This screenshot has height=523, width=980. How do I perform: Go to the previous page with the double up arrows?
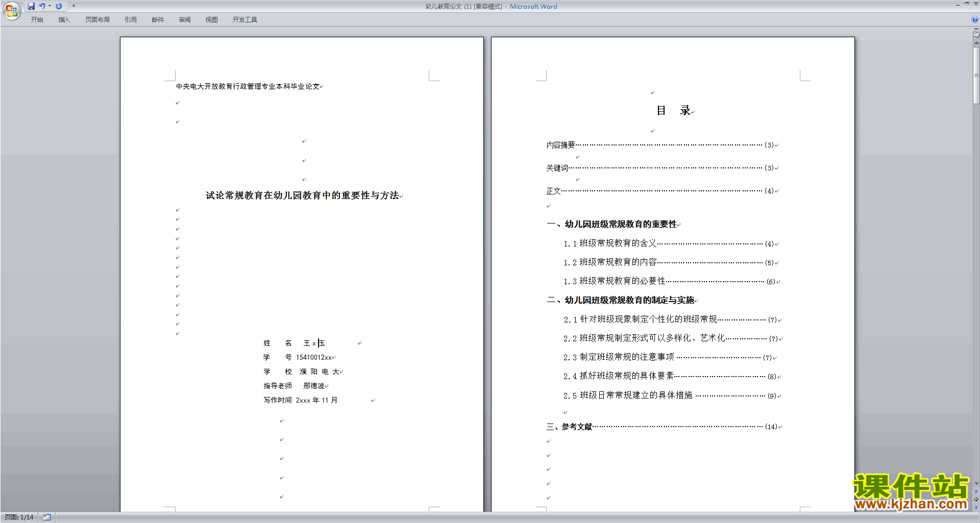(x=976, y=492)
